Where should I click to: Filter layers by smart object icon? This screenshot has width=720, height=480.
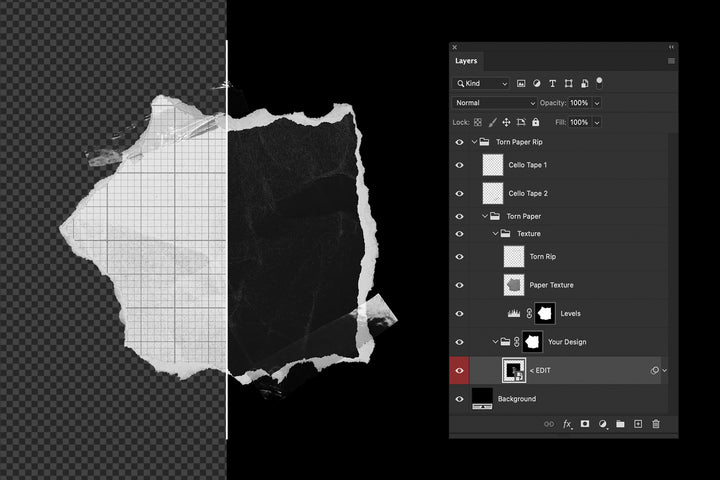584,84
